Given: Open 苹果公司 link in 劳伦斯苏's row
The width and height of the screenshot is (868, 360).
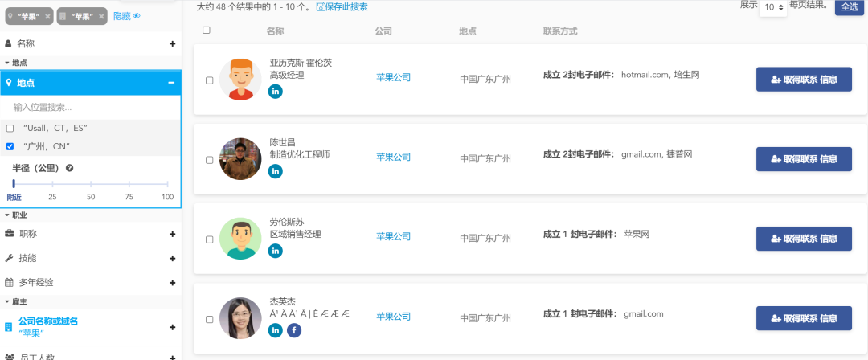Looking at the screenshot, I should [x=393, y=236].
